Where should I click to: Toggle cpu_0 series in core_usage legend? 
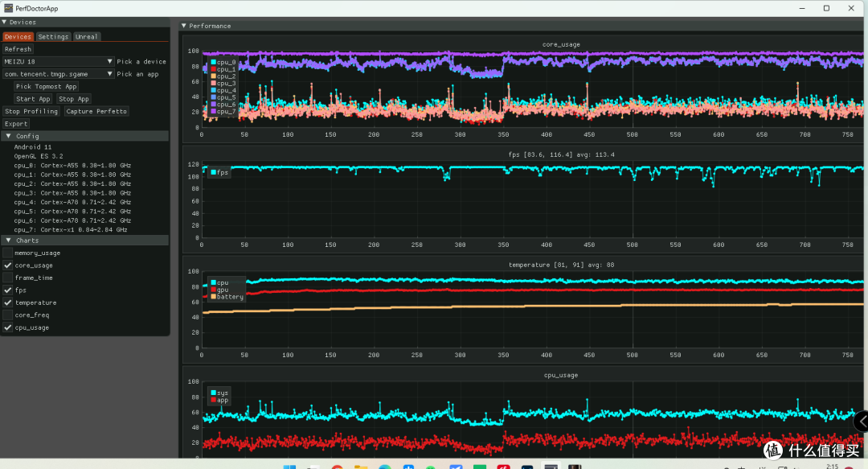(223, 62)
